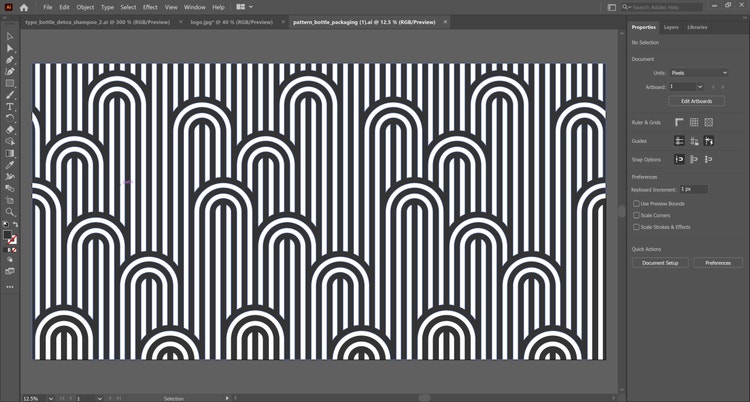Viewport: 750px width, 402px height.
Task: Open the Artboard number dropdown in Properties
Action: (x=700, y=87)
